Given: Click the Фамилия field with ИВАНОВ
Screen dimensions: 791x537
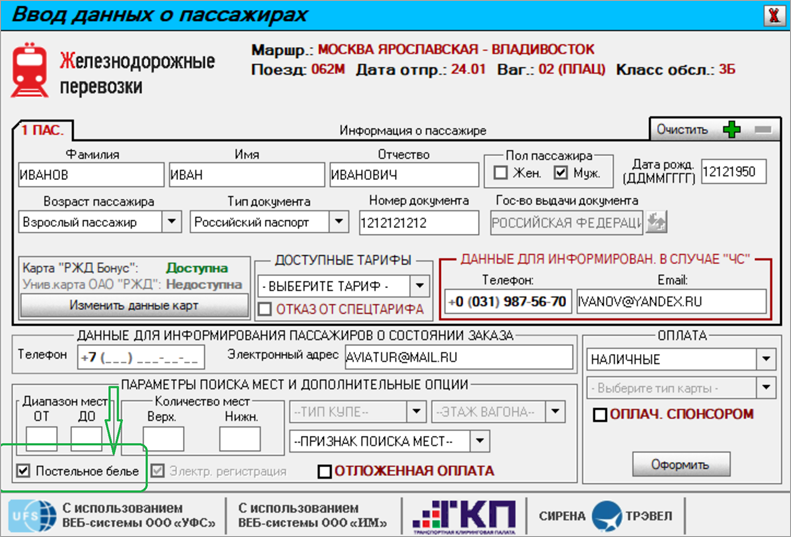Looking at the screenshot, I should 91,175.
